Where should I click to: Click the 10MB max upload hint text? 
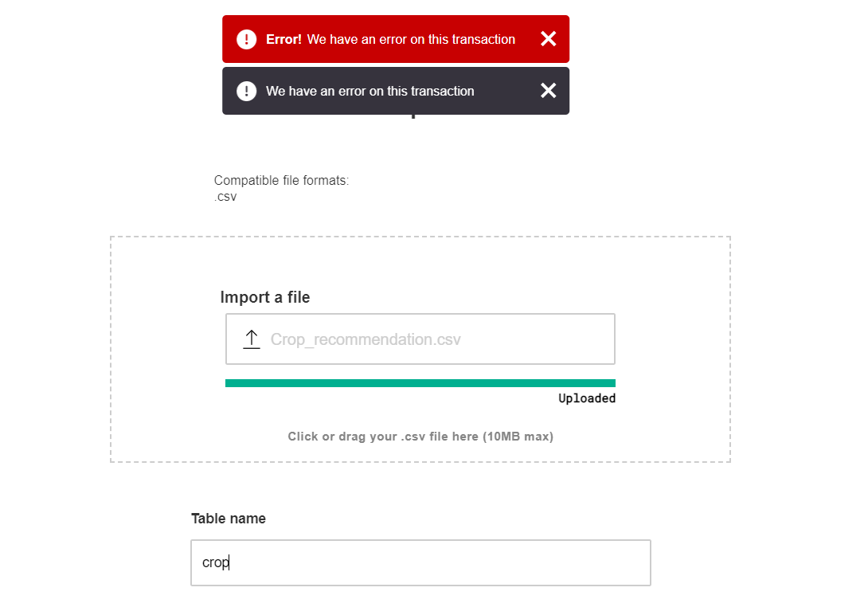coord(420,436)
